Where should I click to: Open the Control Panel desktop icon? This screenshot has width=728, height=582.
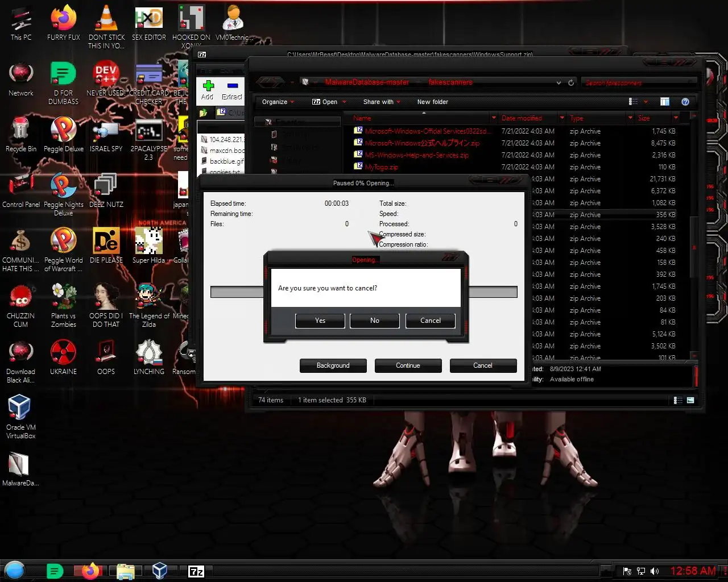pyautogui.click(x=21, y=191)
